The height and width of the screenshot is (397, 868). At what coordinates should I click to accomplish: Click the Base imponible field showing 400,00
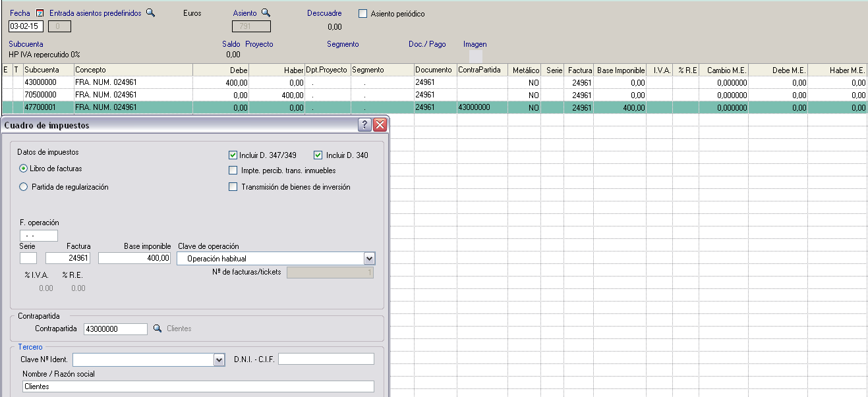135,258
